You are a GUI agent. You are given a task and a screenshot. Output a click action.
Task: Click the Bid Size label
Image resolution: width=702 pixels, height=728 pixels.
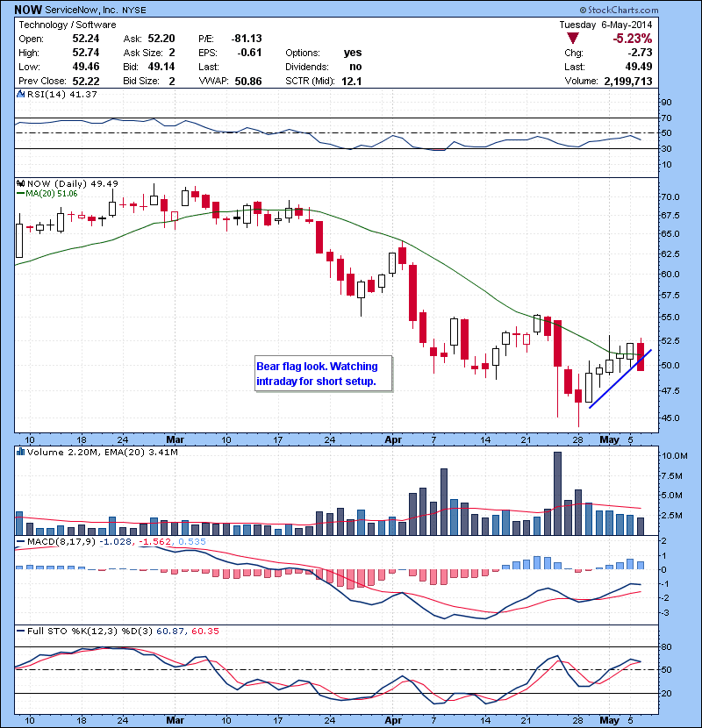[x=141, y=81]
